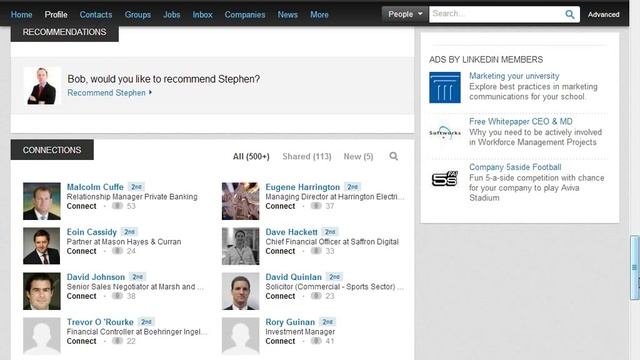
Task: Open Eugene Harrington's profile photo
Action: click(240, 201)
